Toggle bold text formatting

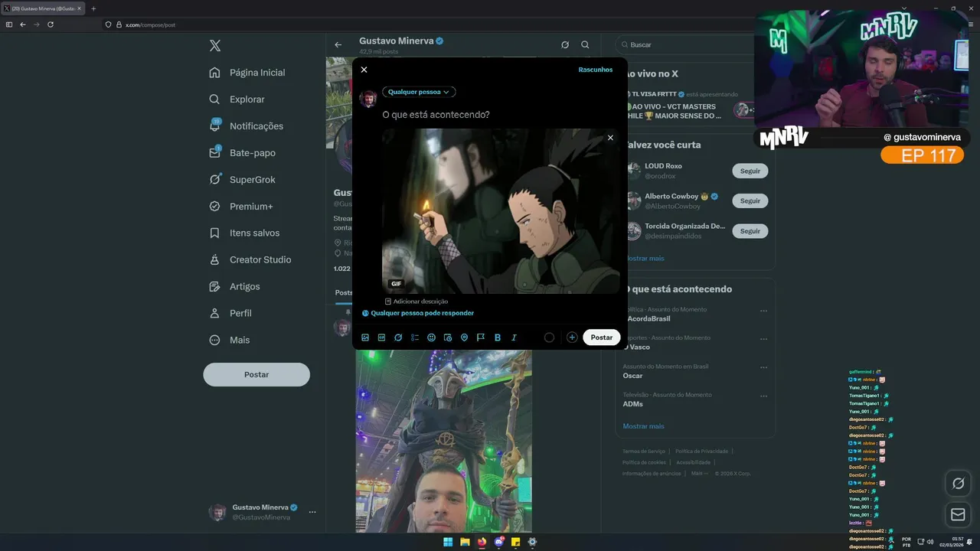[x=498, y=337]
